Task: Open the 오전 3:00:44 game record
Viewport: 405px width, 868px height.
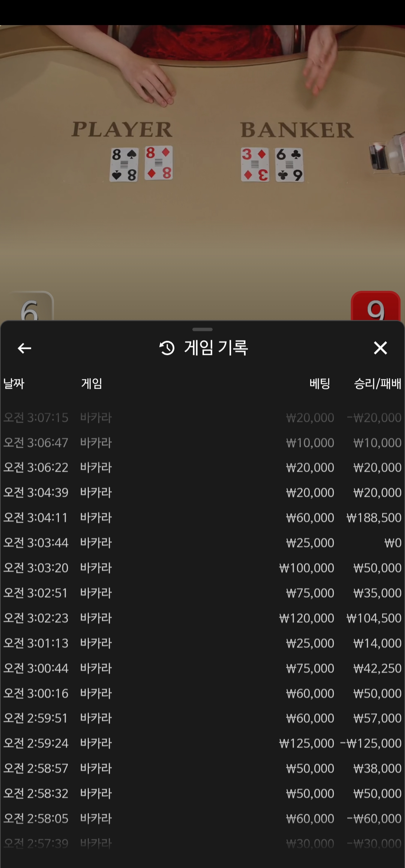Action: click(x=202, y=668)
